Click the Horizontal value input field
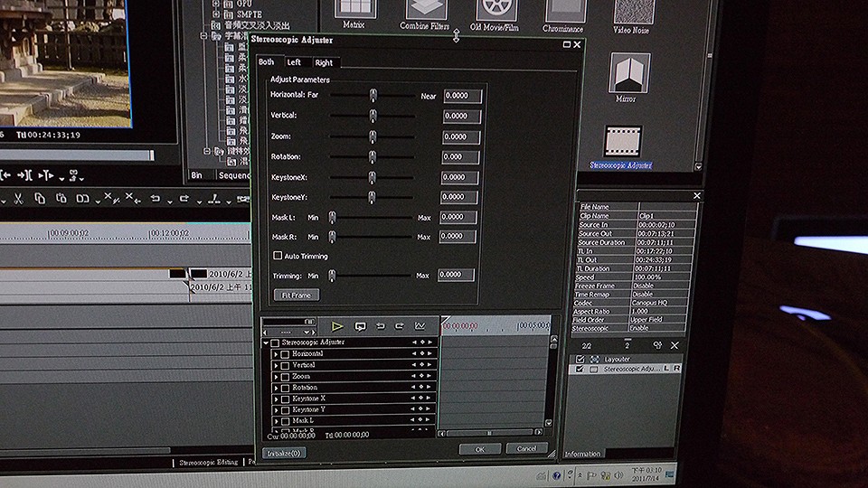This screenshot has height=488, width=868. click(x=463, y=96)
